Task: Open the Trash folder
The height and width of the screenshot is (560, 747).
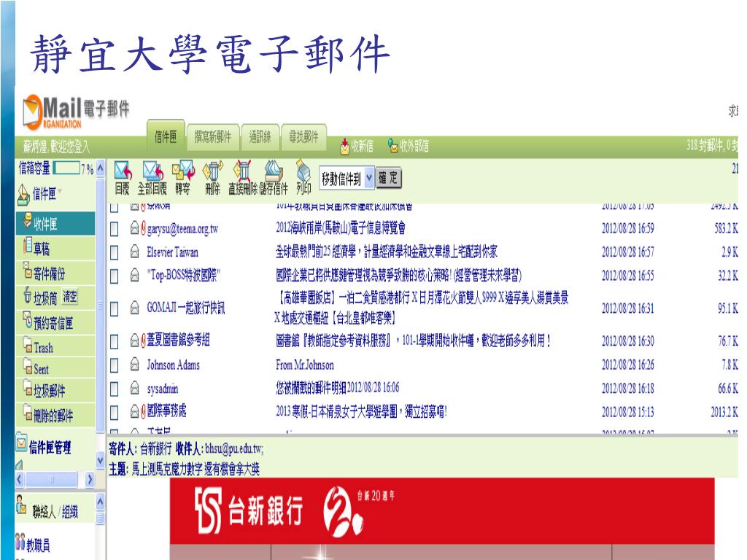Action: (55, 347)
